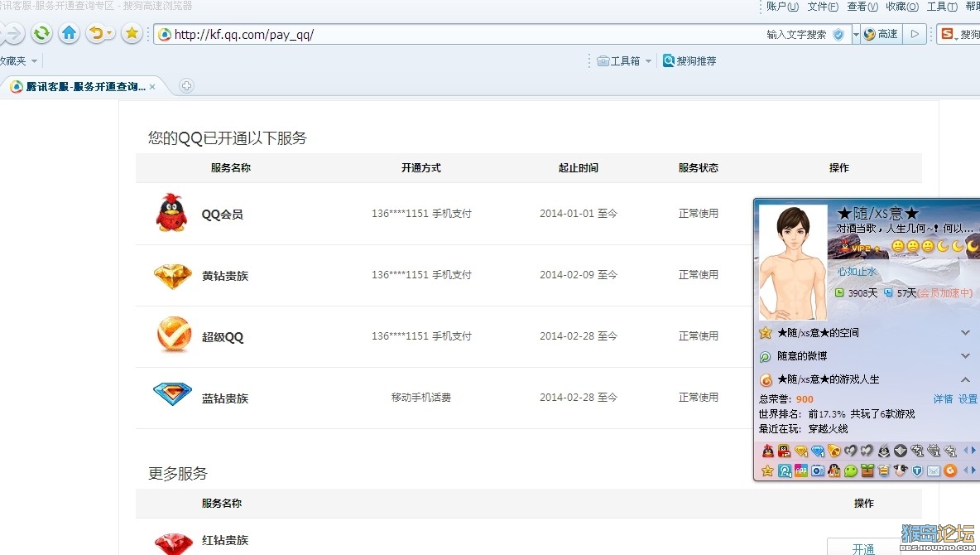Image resolution: width=980 pixels, height=555 pixels.
Task: Open the search engine dropdown arrow before 高速
Action: [x=856, y=35]
